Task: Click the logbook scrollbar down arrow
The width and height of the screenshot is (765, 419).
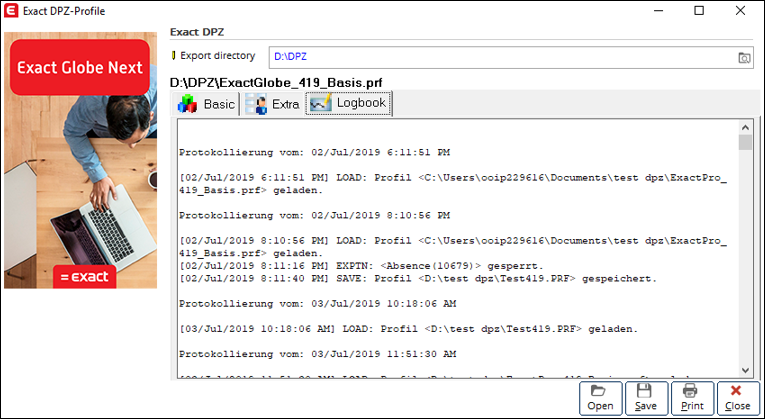Action: click(745, 370)
